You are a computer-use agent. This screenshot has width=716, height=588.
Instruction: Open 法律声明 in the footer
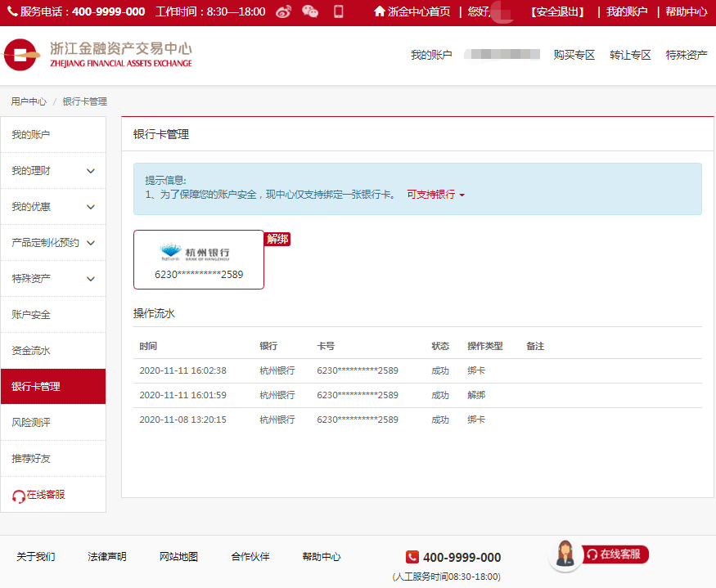tap(107, 557)
